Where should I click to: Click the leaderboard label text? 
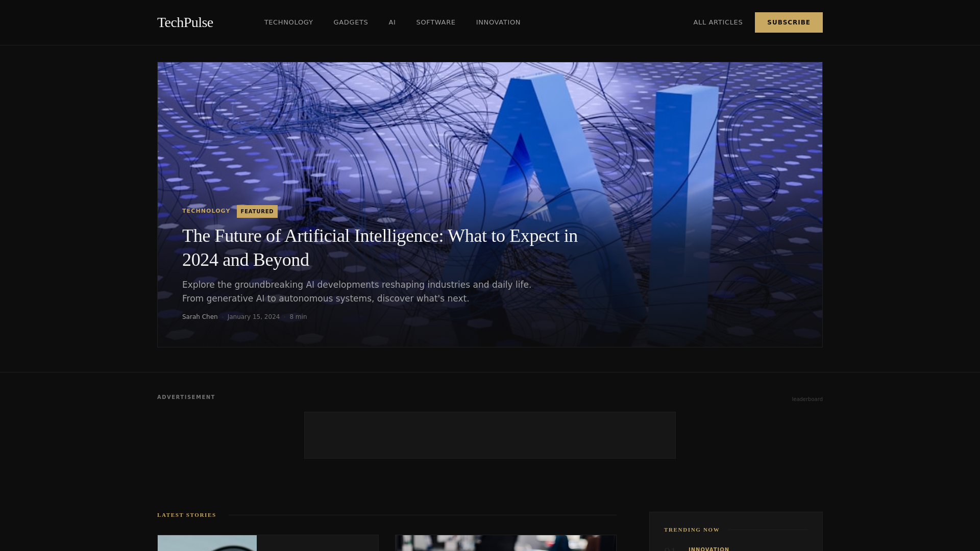[807, 399]
